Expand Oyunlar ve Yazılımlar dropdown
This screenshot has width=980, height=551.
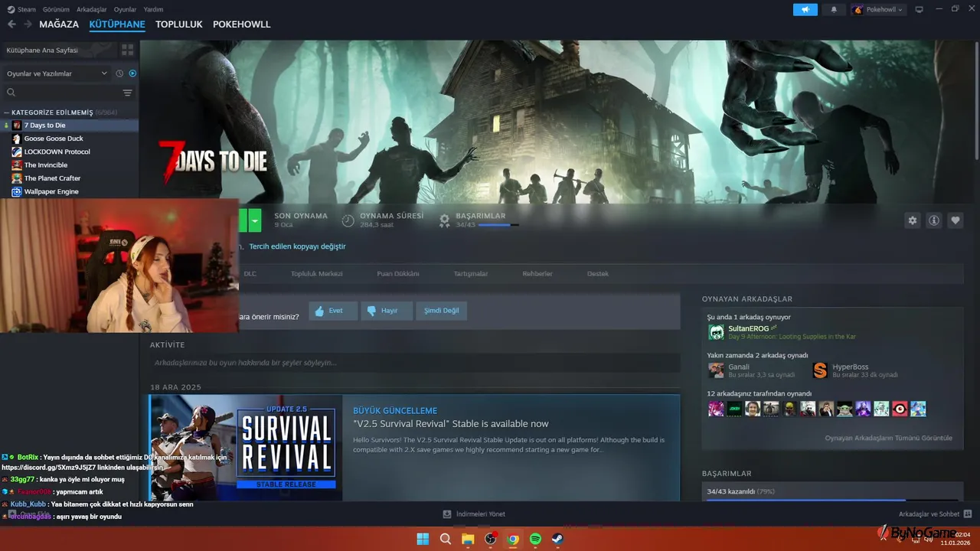pos(57,73)
